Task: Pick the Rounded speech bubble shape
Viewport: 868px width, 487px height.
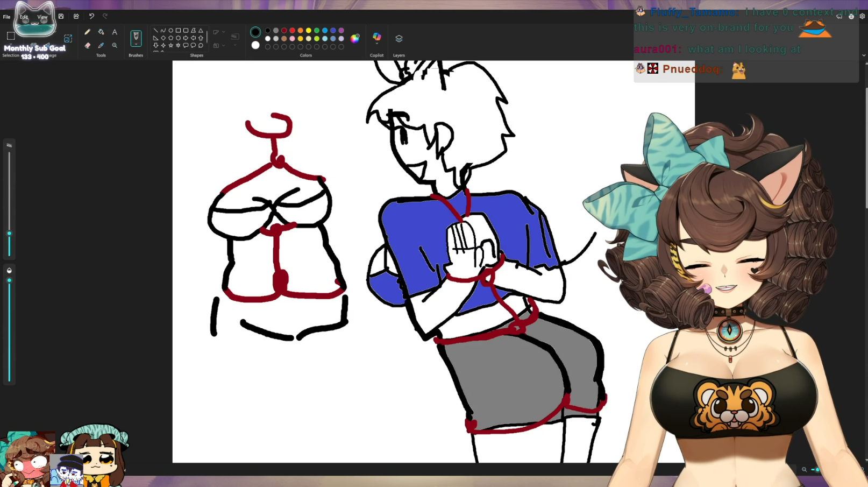Action: pyautogui.click(x=186, y=46)
